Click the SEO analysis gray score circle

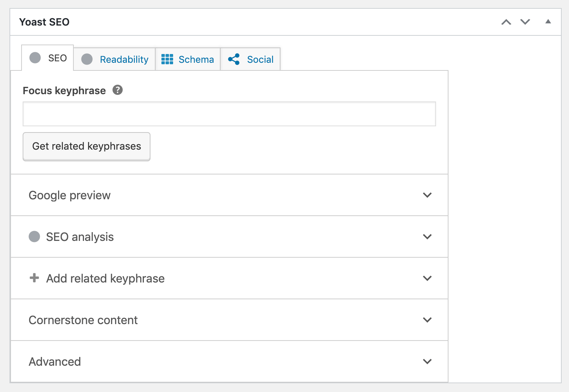(x=34, y=237)
